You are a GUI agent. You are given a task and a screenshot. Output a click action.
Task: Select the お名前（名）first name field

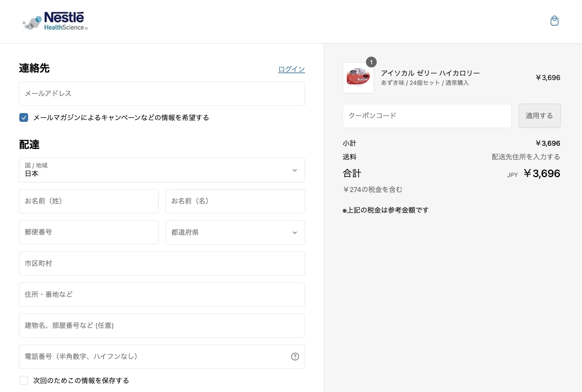point(235,201)
